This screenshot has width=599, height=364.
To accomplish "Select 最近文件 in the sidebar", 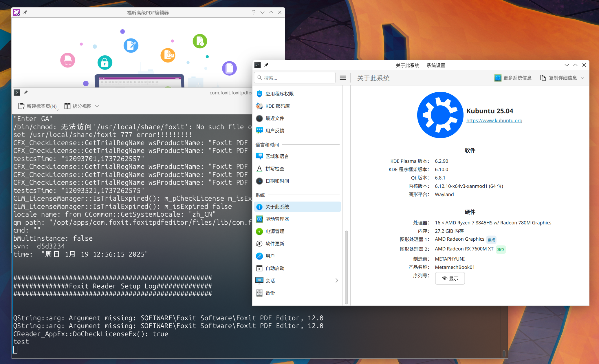I will coord(297,118).
